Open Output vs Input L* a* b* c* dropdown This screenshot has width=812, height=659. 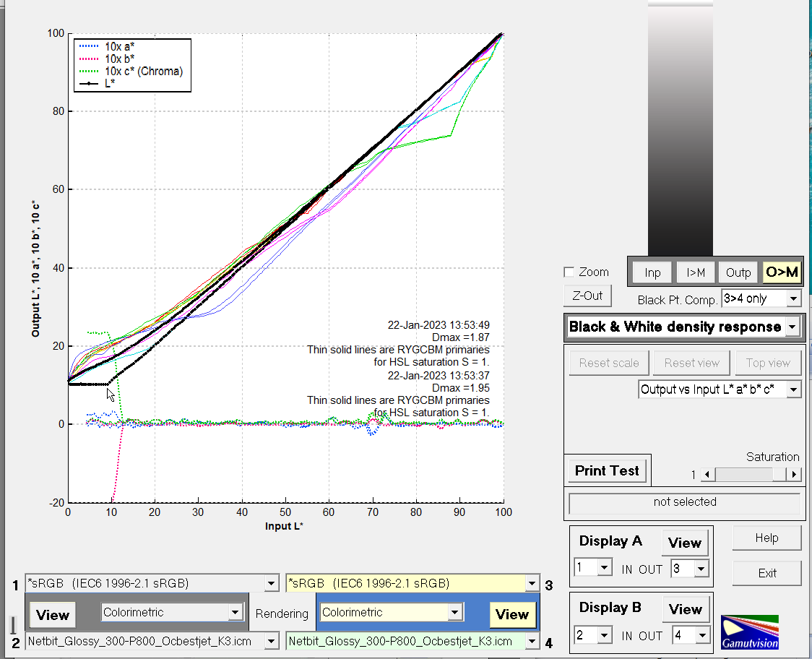(793, 389)
